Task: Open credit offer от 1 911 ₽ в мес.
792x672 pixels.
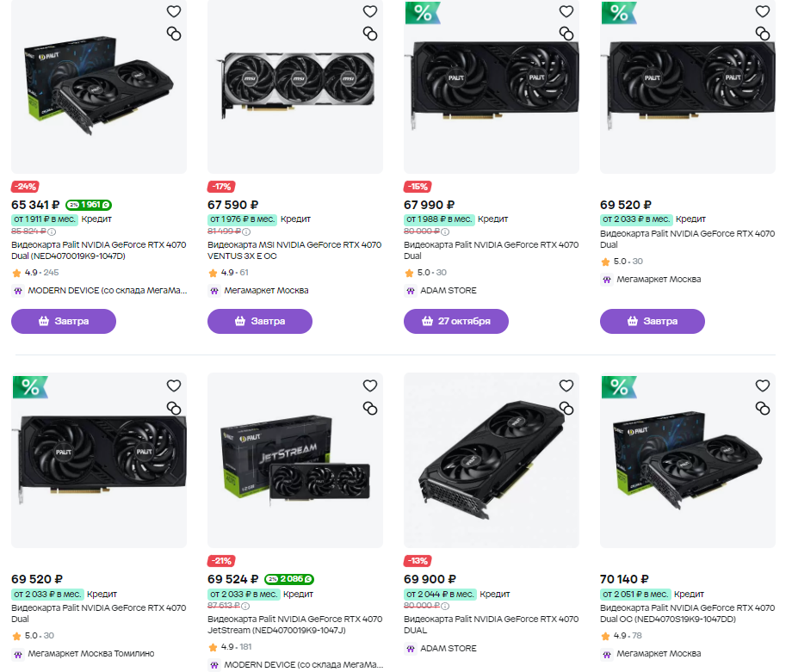Action: (45, 219)
